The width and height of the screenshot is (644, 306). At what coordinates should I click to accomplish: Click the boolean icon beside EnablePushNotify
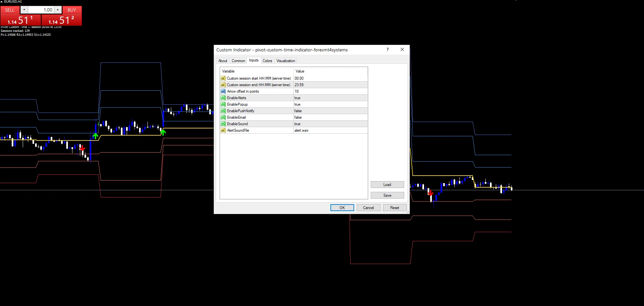point(223,111)
